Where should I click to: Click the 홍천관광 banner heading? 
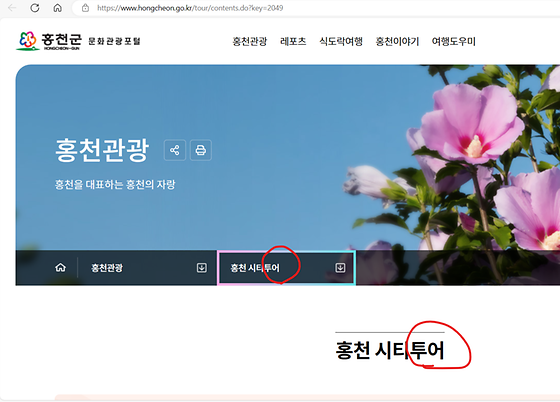[102, 150]
